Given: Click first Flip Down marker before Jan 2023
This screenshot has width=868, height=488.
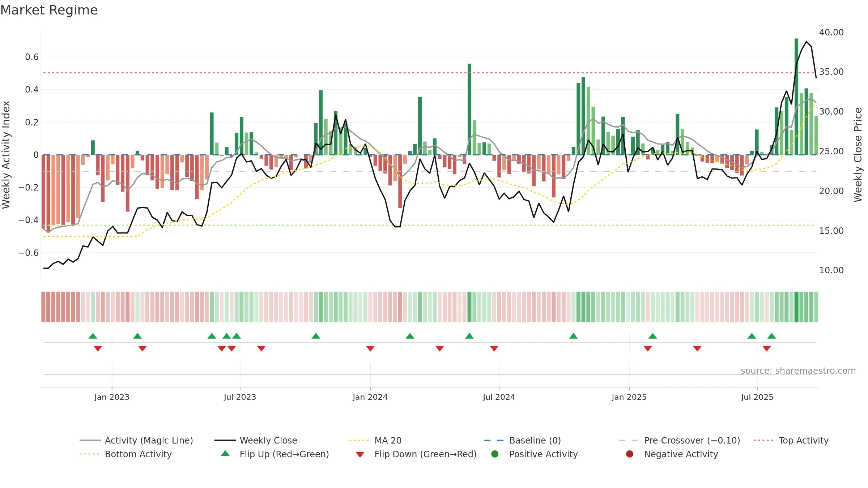Looking at the screenshot, I should (x=98, y=348).
